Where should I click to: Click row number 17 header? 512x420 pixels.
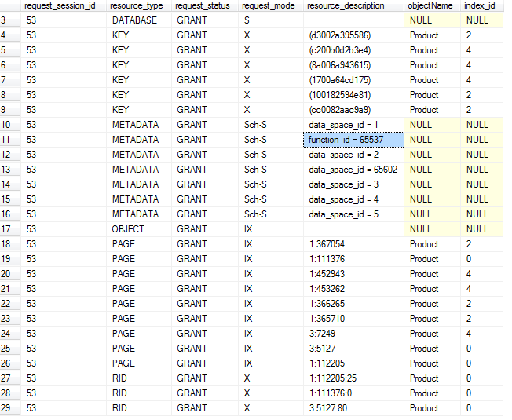[10, 229]
